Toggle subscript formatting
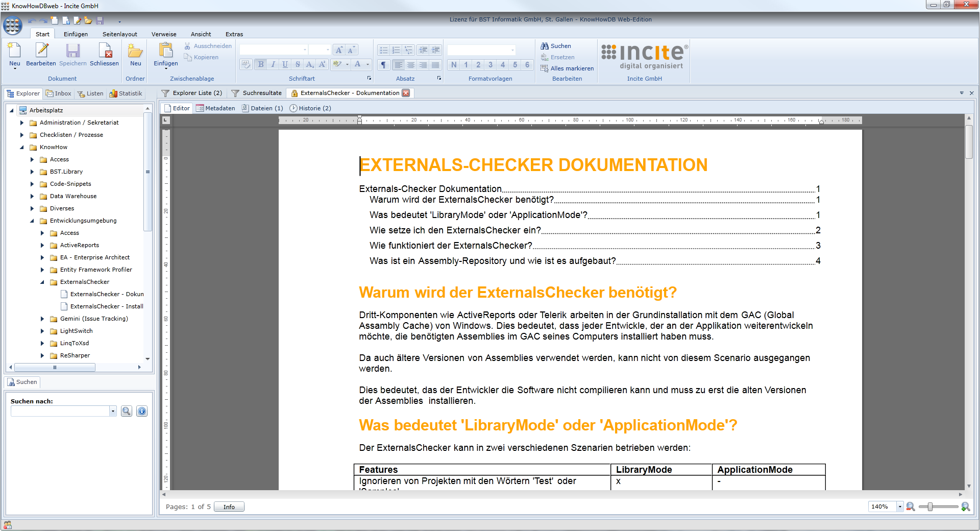The width and height of the screenshot is (980, 531). (x=310, y=64)
